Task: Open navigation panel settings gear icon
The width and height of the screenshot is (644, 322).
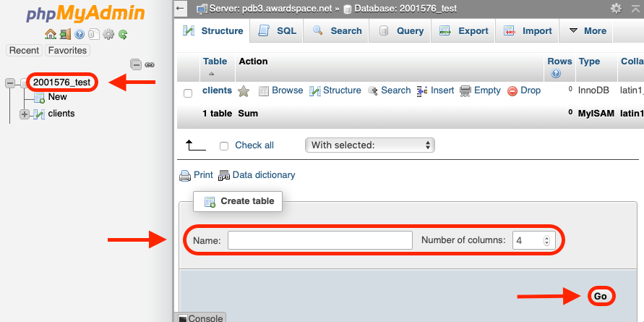Action: pos(108,34)
